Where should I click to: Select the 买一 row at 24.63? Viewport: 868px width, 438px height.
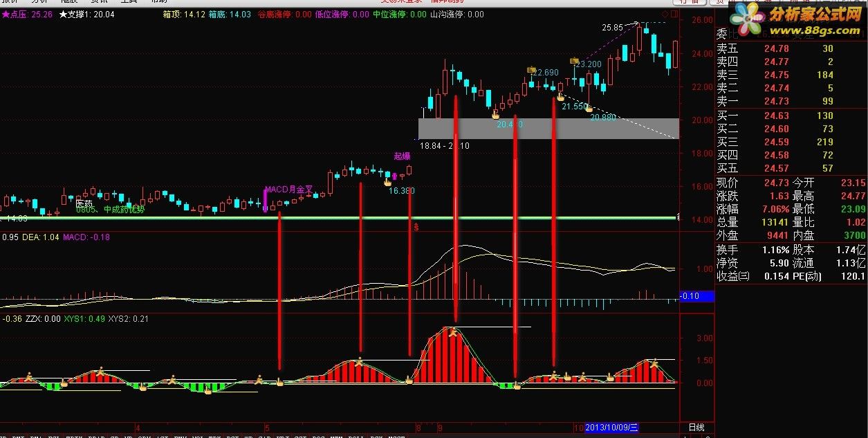(x=790, y=116)
